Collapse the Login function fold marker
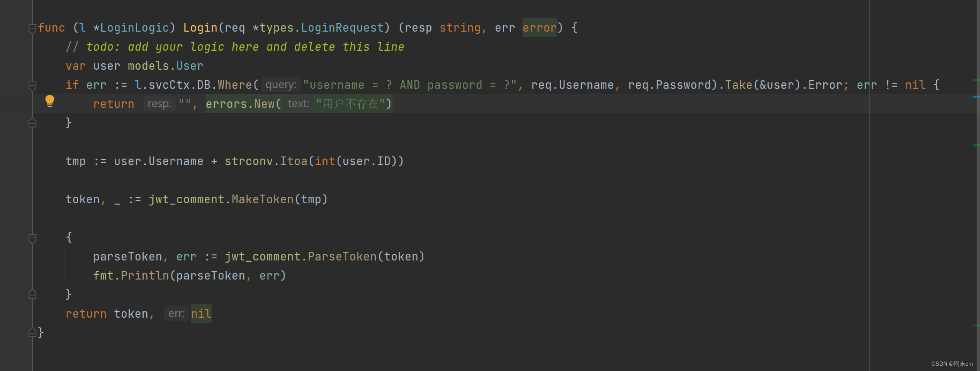Viewport: 980px width, 371px height. tap(32, 29)
